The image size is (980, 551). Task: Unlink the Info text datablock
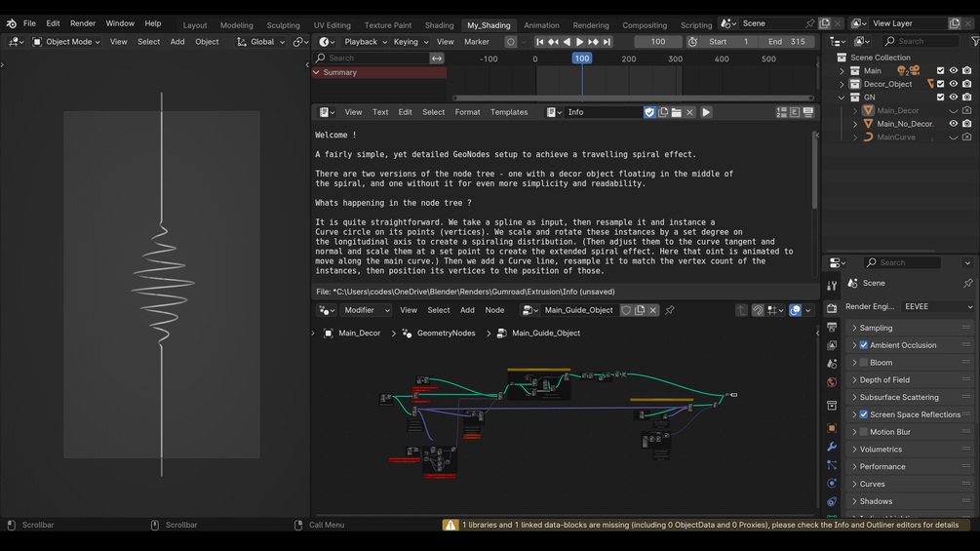(690, 112)
